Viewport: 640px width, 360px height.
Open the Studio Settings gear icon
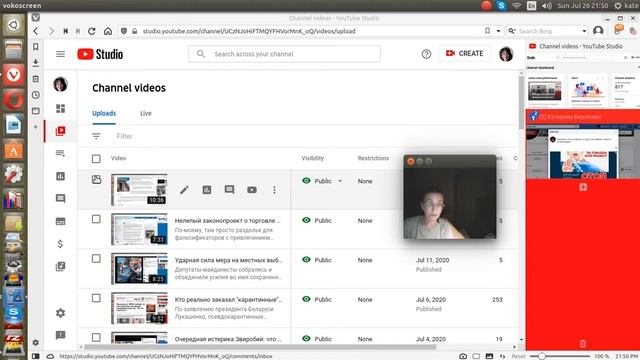coord(60,313)
